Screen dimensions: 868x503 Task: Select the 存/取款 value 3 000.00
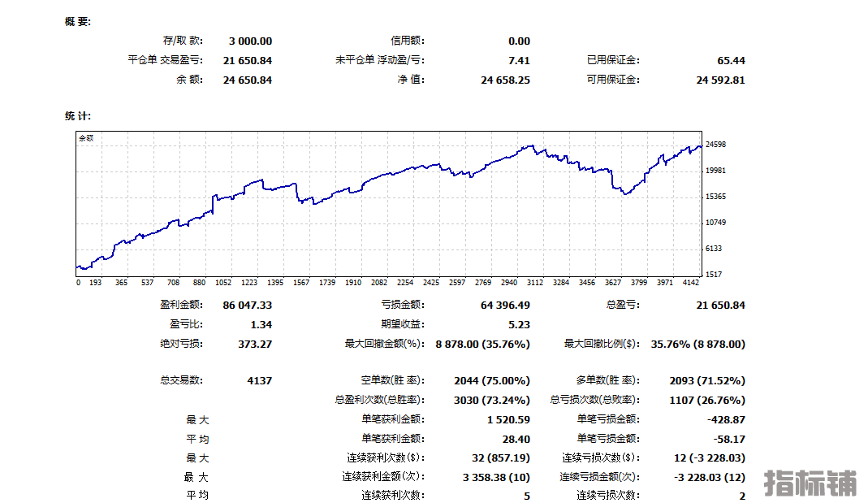click(x=250, y=41)
